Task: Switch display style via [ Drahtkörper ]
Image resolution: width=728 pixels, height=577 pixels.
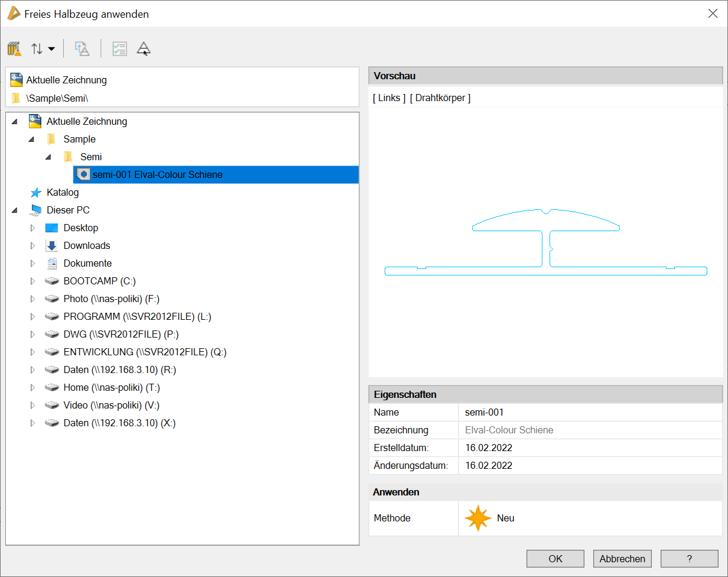Action: [440, 98]
